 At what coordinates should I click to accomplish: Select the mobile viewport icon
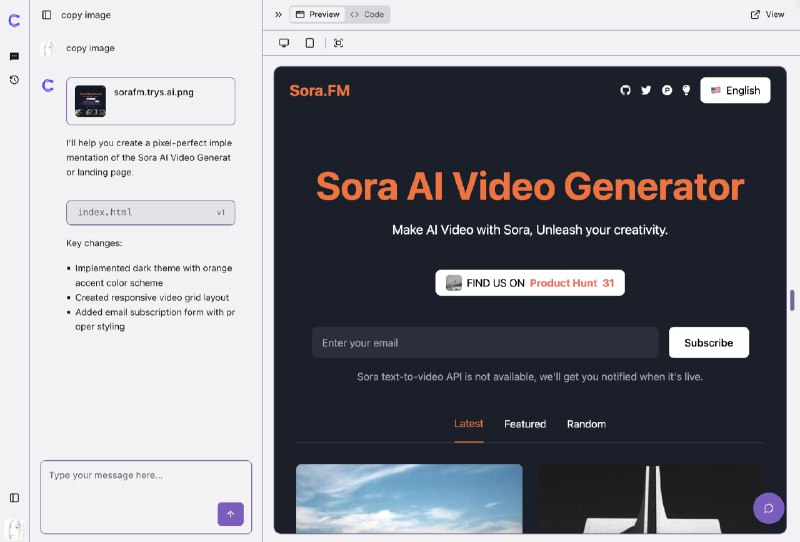tap(310, 43)
